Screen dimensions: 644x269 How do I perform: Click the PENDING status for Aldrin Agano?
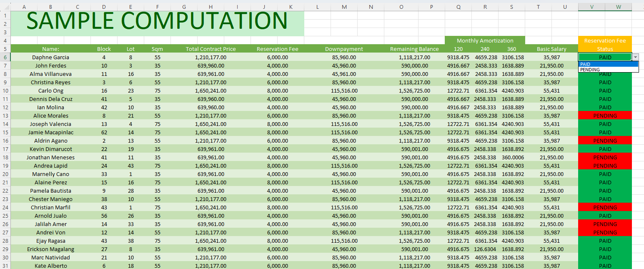(605, 141)
